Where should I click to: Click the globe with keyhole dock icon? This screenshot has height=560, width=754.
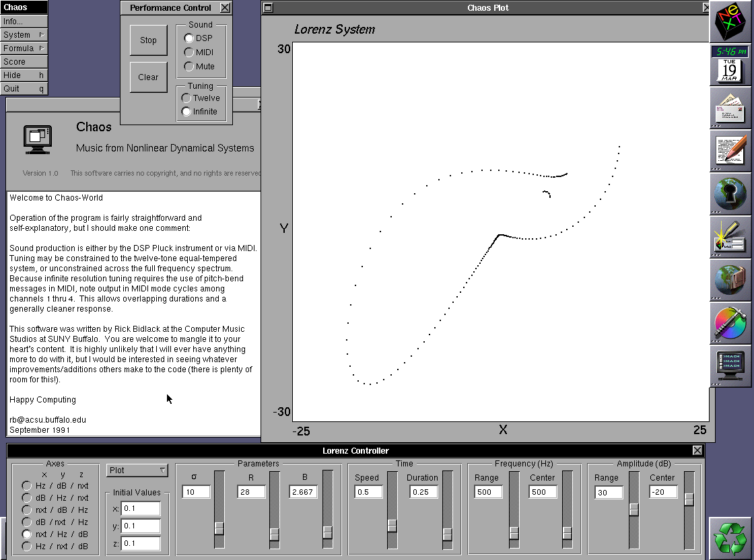point(731,193)
